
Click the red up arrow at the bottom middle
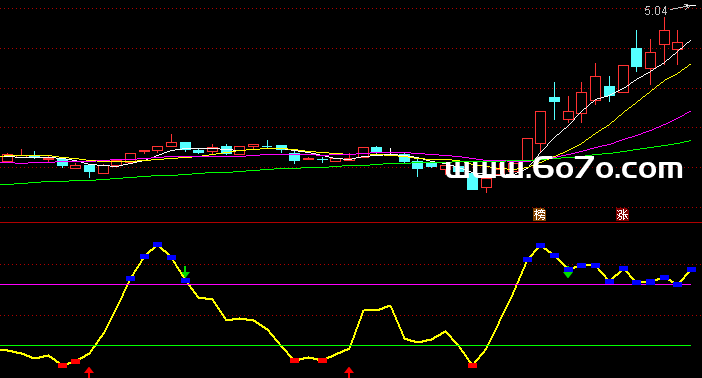click(x=349, y=372)
